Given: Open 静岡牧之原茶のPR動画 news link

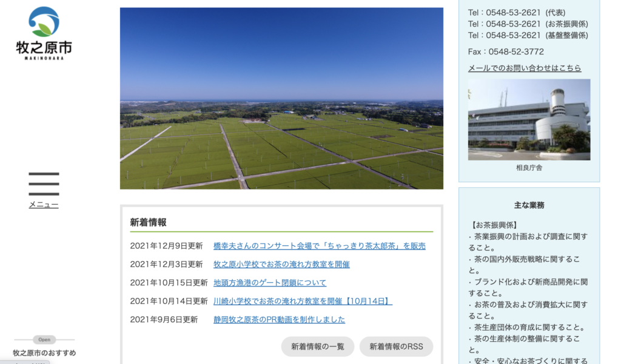Looking at the screenshot, I should point(279,319).
